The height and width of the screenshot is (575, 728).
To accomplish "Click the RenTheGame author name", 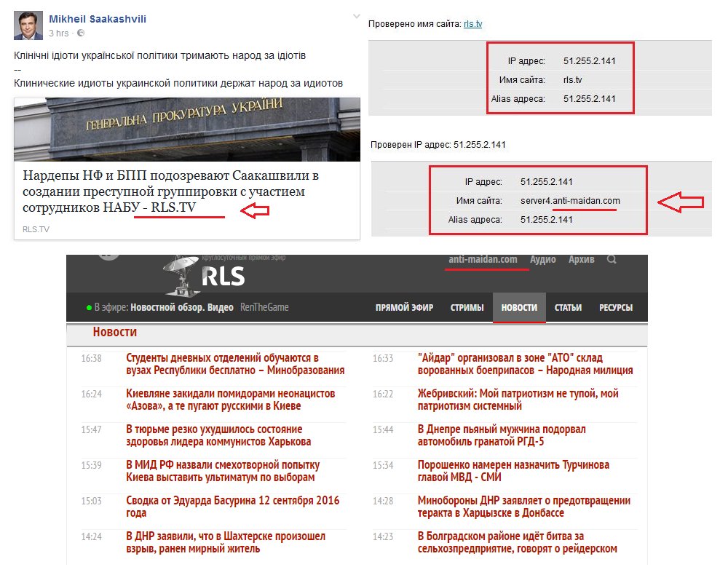I will click(264, 307).
